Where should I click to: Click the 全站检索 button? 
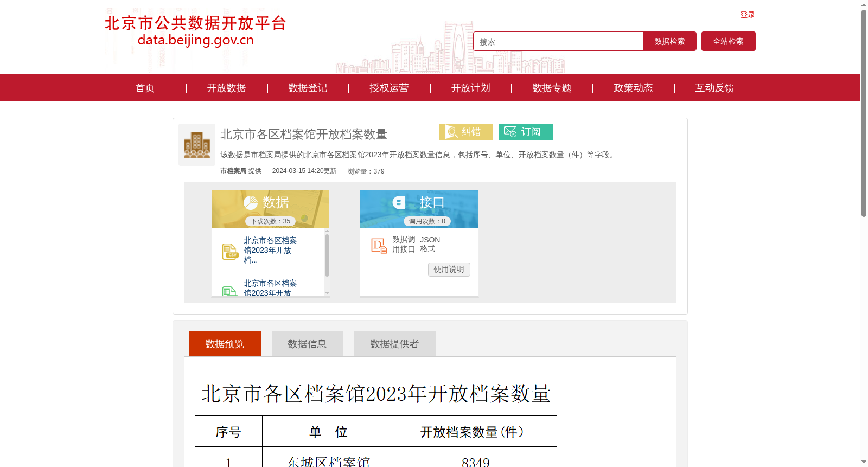(729, 41)
